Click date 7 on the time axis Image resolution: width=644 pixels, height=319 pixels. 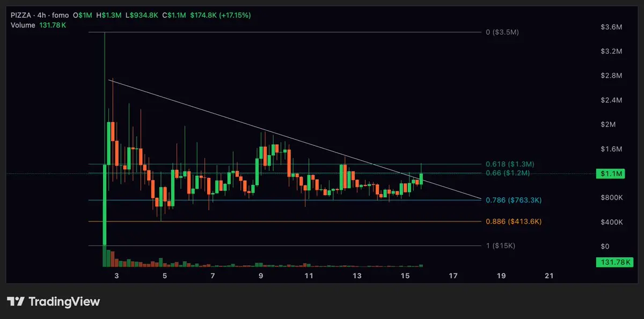point(213,276)
